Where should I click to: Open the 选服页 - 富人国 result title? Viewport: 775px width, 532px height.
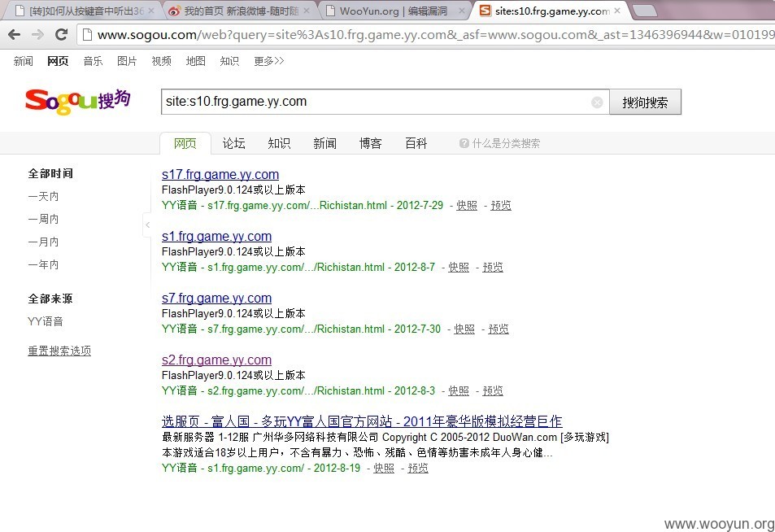[362, 421]
